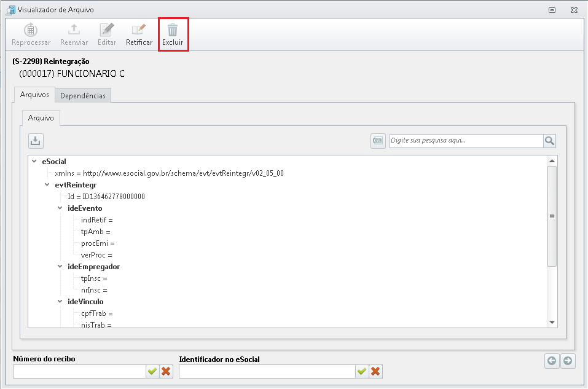The width and height of the screenshot is (588, 389).
Task: Click the Reenviar upload icon
Action: pos(74,29)
